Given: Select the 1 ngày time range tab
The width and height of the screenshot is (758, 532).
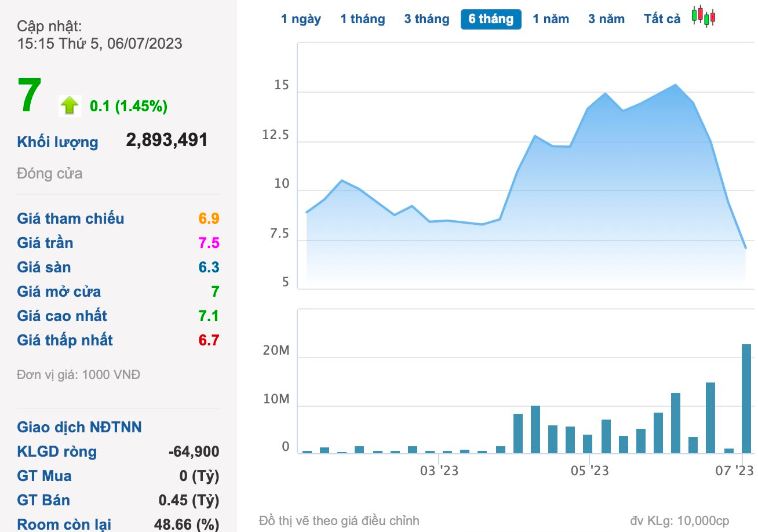Looking at the screenshot, I should coord(301,19).
